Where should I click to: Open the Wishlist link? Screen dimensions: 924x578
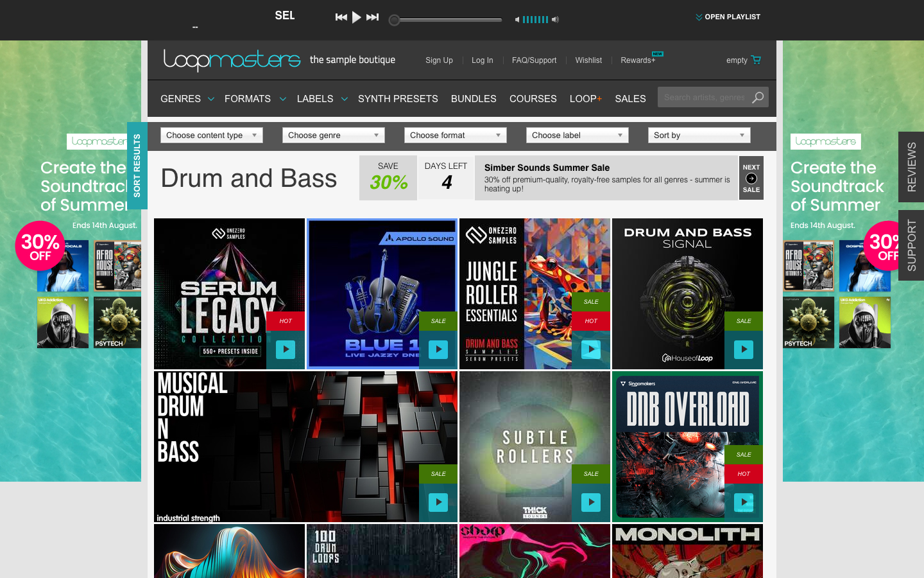(x=588, y=60)
